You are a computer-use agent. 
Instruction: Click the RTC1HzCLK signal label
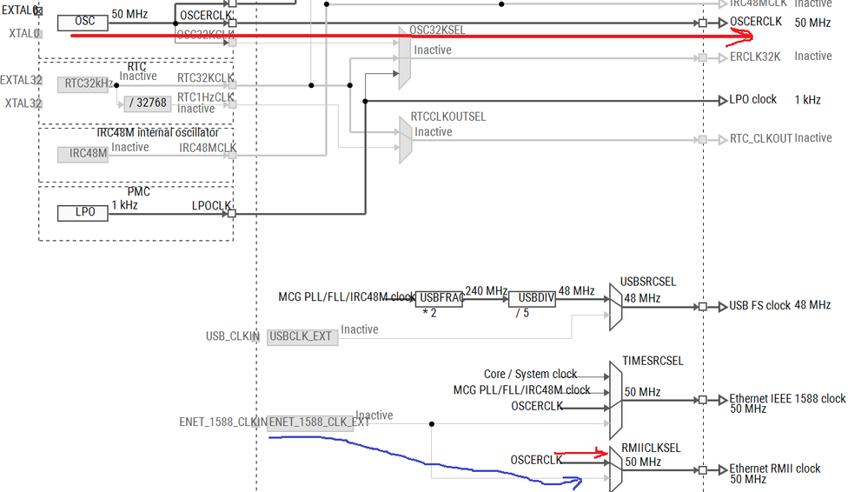[205, 97]
